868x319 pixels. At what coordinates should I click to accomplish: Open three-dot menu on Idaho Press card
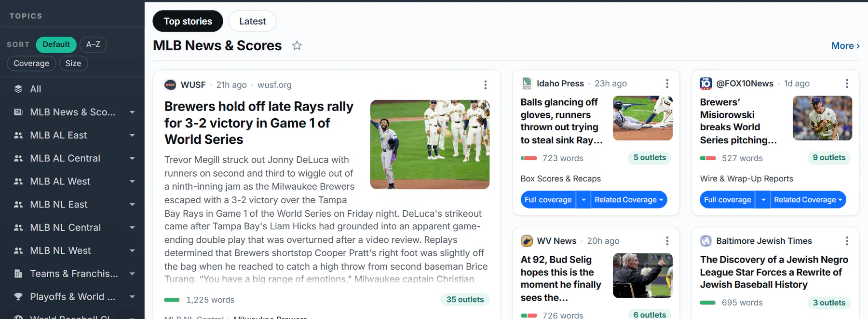[667, 83]
